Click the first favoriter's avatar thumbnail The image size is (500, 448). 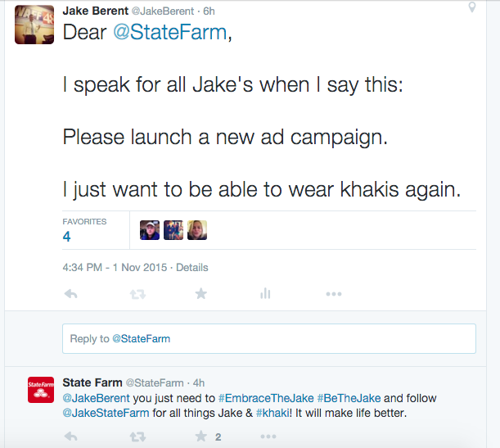coord(150,231)
